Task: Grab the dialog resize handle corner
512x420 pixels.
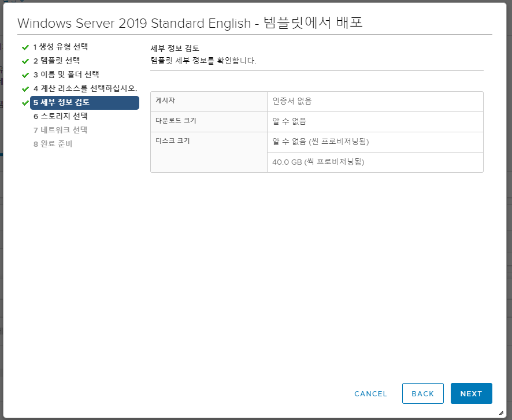Action: [501, 412]
